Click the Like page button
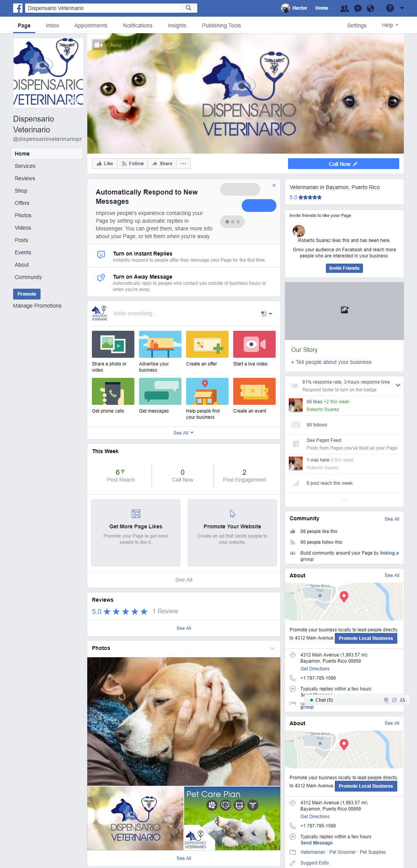Viewport: 417px width, 868px height. click(105, 164)
